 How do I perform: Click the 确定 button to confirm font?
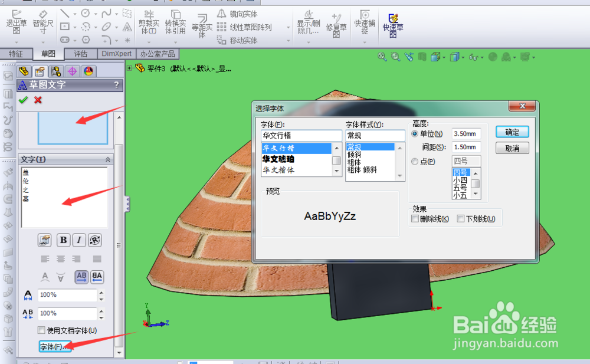pos(512,132)
